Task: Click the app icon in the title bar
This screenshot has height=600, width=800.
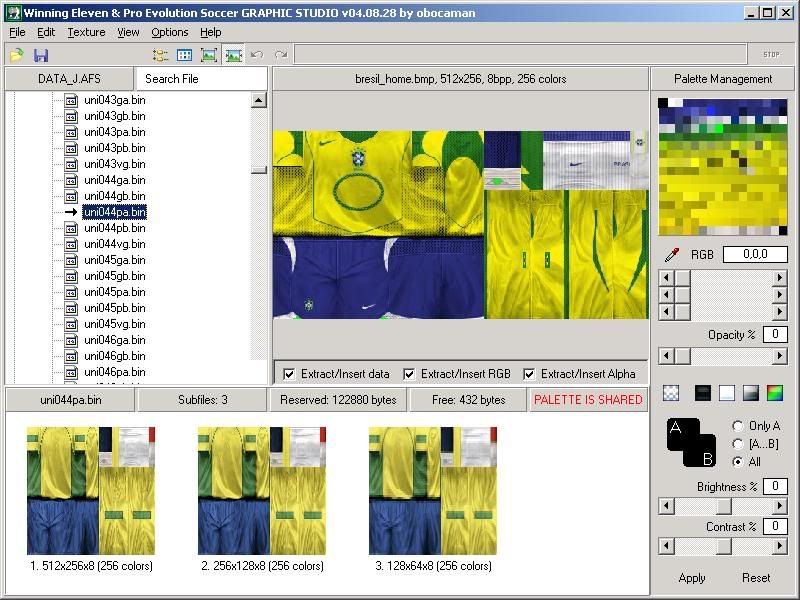Action: (x=13, y=13)
